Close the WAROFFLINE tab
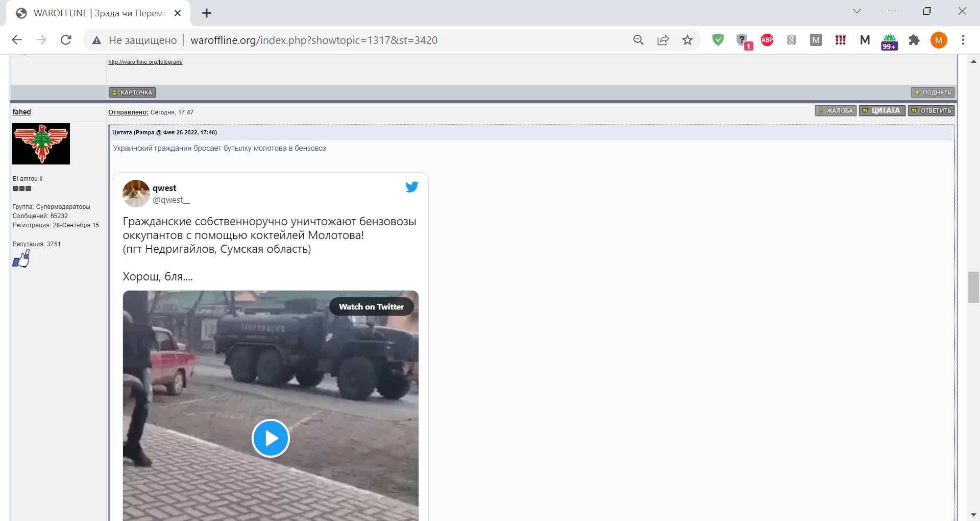 point(178,13)
